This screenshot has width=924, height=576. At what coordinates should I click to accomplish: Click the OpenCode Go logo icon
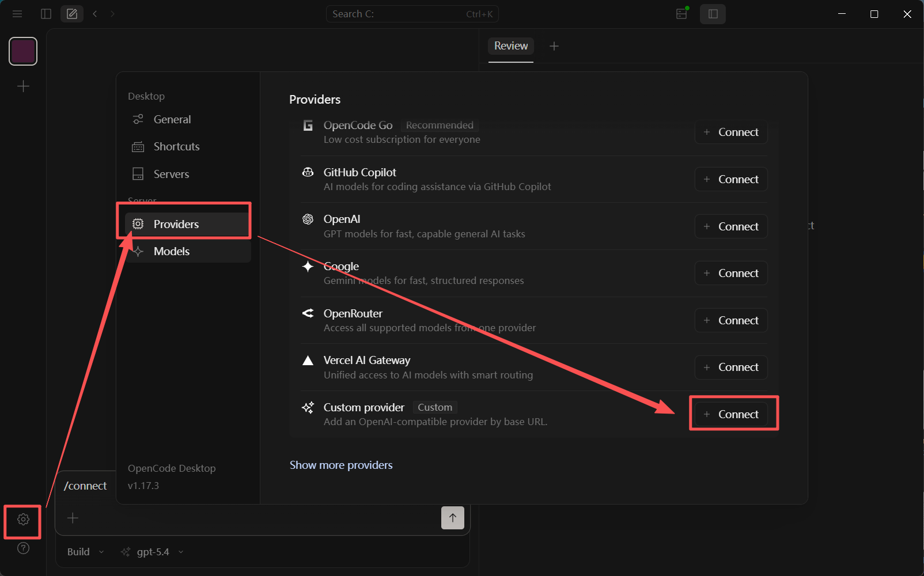point(308,125)
